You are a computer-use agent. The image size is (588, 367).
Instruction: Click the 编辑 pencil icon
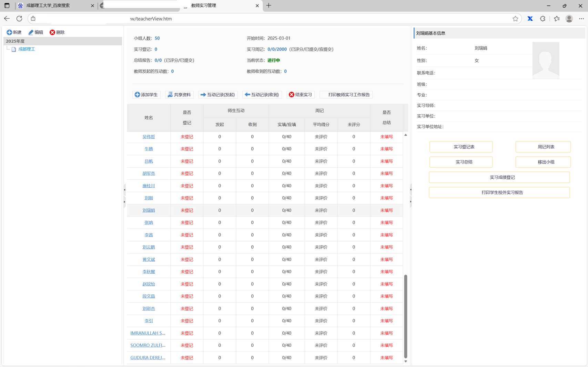(x=31, y=32)
